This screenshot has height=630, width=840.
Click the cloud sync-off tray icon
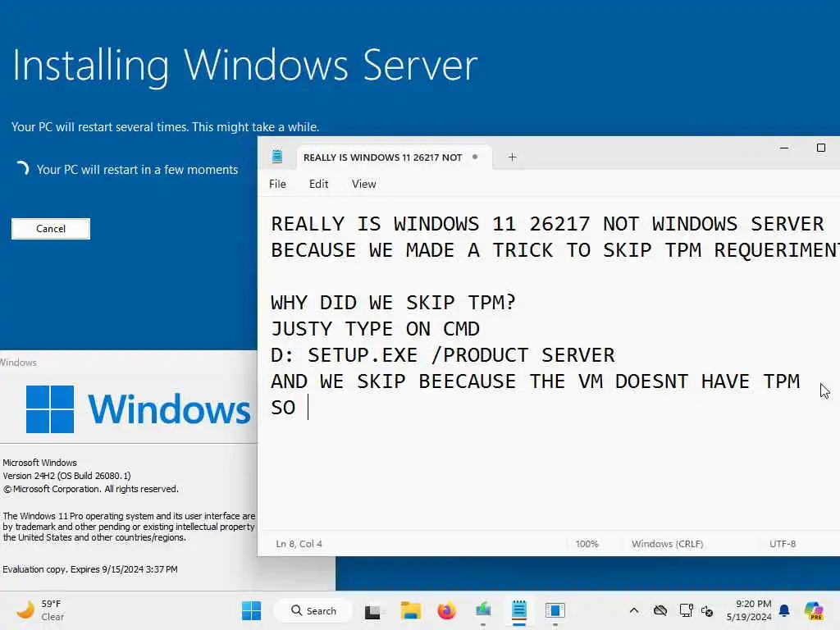click(x=660, y=610)
